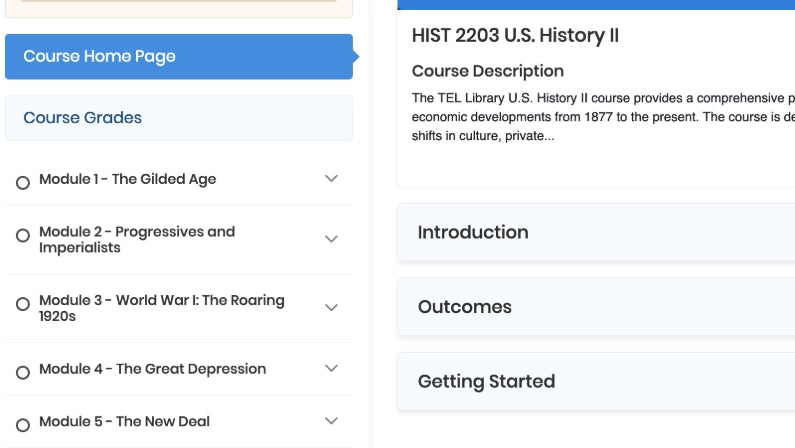The image size is (795, 448).
Task: Open Course Grades
Action: pyautogui.click(x=178, y=118)
